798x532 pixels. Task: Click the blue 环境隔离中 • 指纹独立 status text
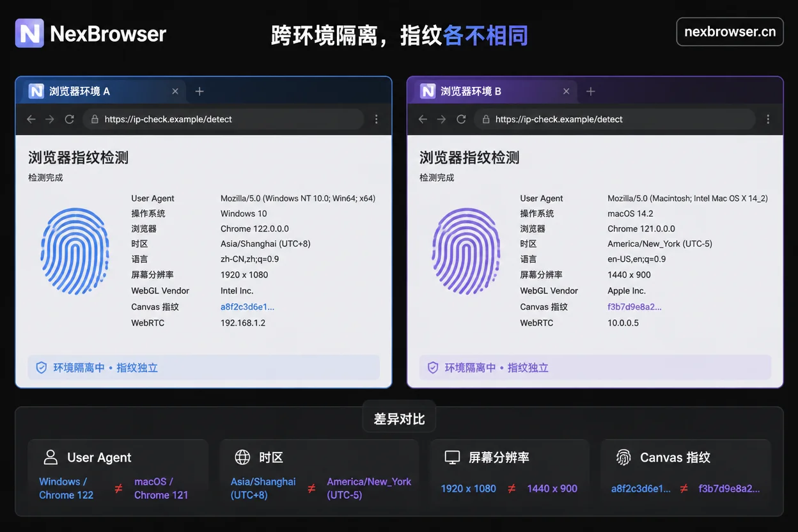click(x=106, y=368)
